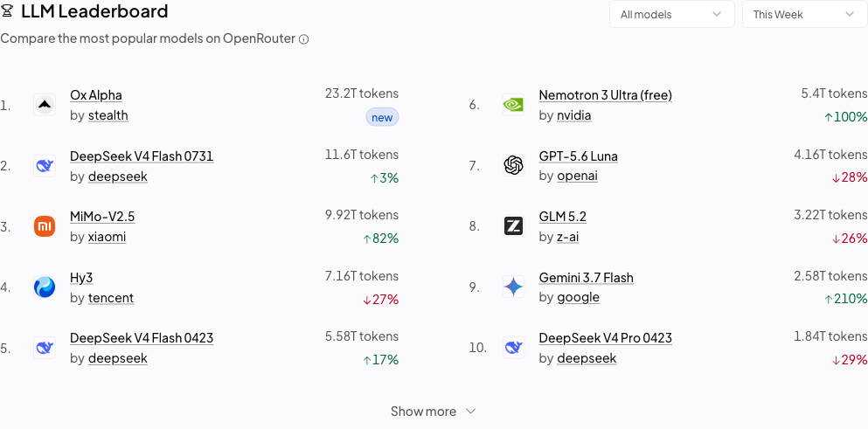The image size is (868, 429).
Task: Click the ↓28% change for GPT-5.6 Luna
Action: click(x=850, y=177)
